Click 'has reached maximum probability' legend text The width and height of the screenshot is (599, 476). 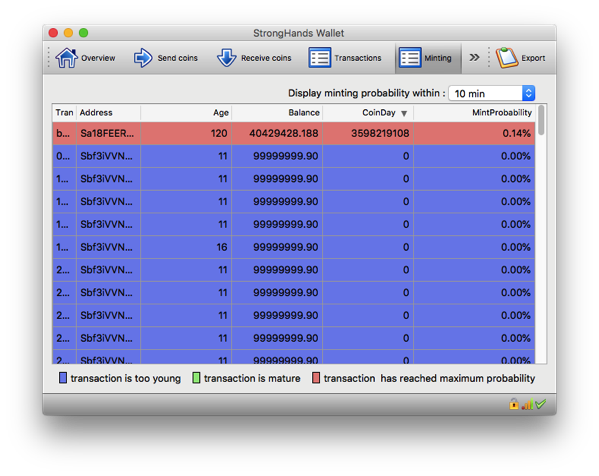[x=458, y=379]
